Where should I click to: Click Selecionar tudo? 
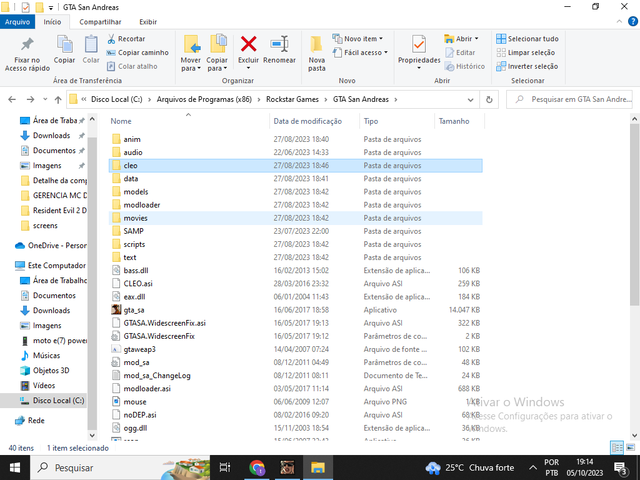[527, 39]
